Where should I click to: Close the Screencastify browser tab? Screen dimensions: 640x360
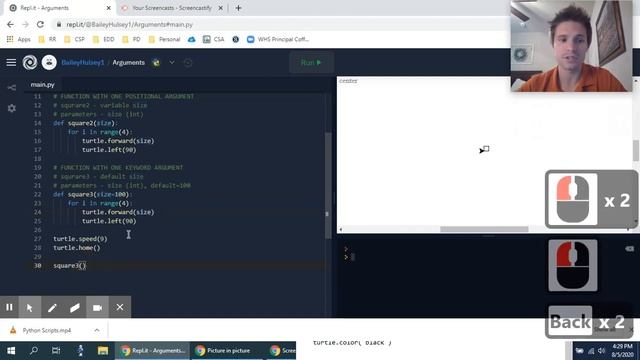coord(220,8)
